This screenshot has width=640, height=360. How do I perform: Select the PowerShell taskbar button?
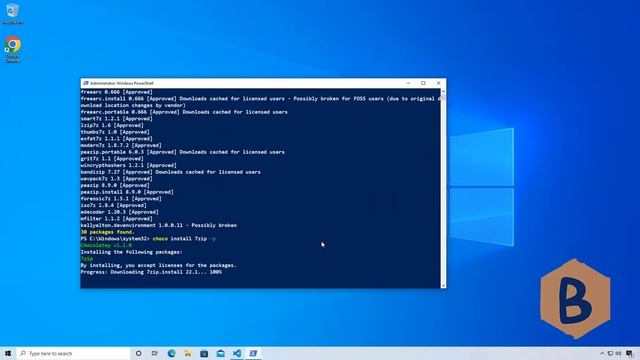[253, 353]
